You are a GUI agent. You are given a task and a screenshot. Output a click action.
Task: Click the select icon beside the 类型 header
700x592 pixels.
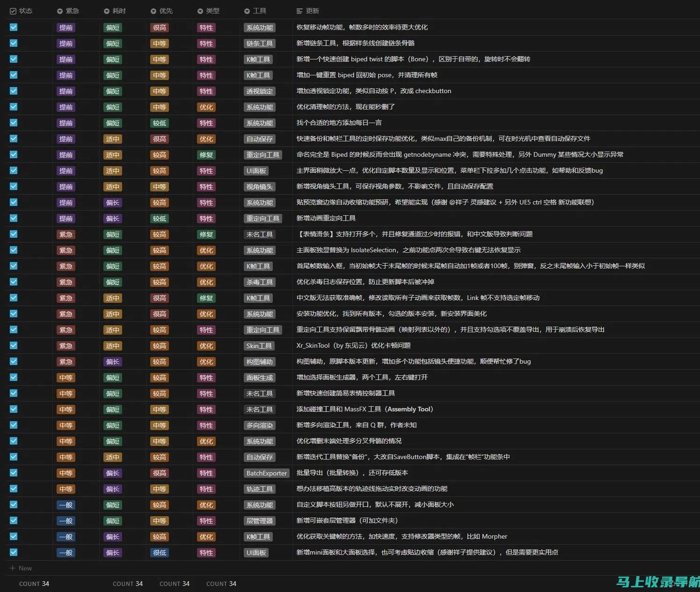200,11
